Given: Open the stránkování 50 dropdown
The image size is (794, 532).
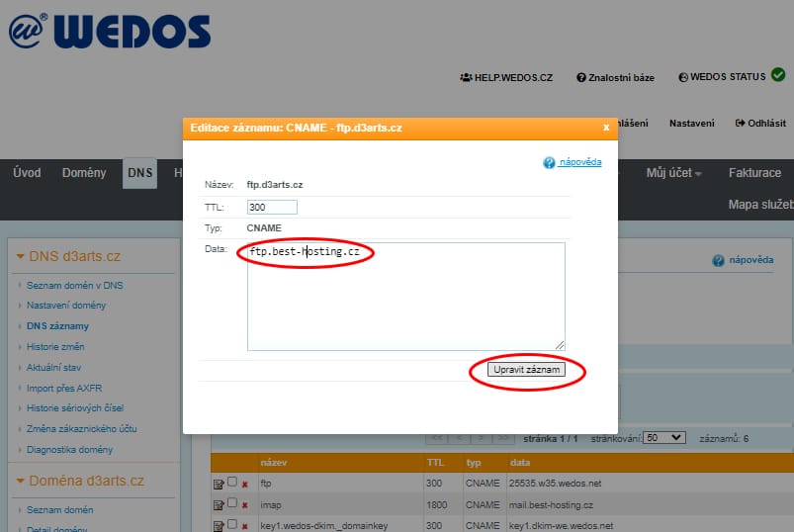Looking at the screenshot, I should tap(664, 438).
